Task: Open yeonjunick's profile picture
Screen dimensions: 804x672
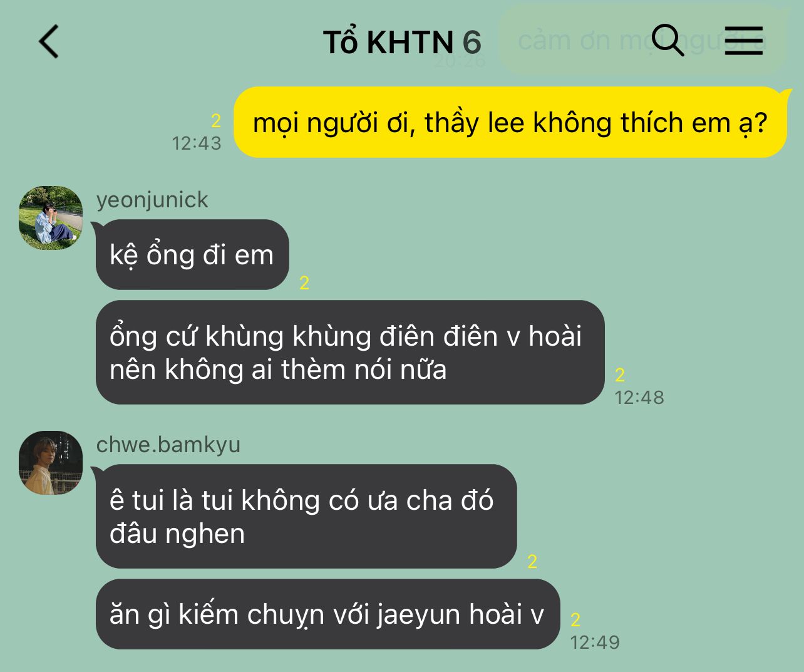Action: pos(51,218)
